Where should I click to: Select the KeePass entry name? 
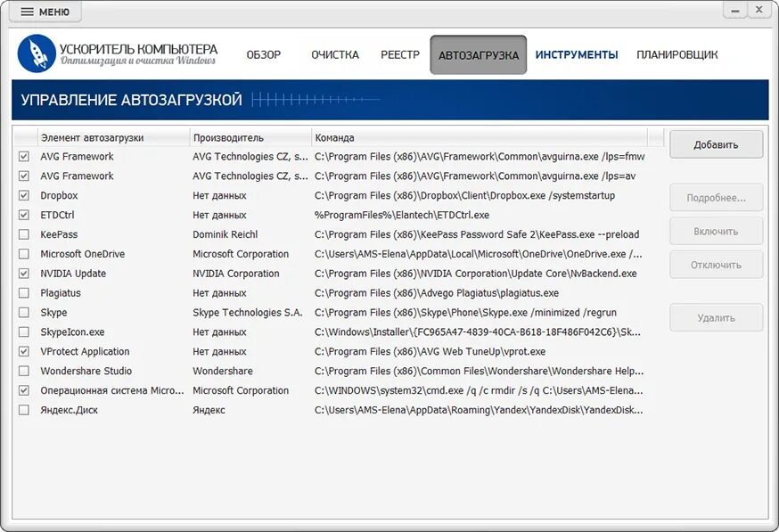tap(59, 234)
